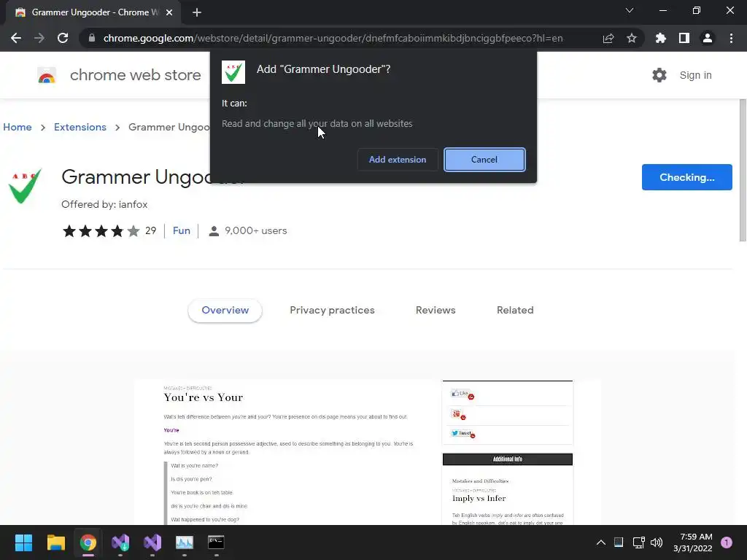Viewport: 747px width, 560px height.
Task: Select the Overview tab
Action: coord(225,310)
